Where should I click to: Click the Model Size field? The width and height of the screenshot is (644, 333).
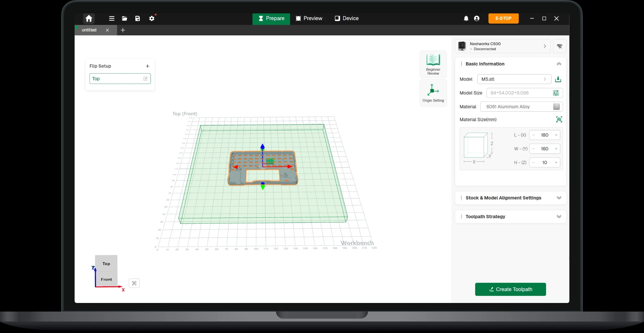click(x=525, y=93)
